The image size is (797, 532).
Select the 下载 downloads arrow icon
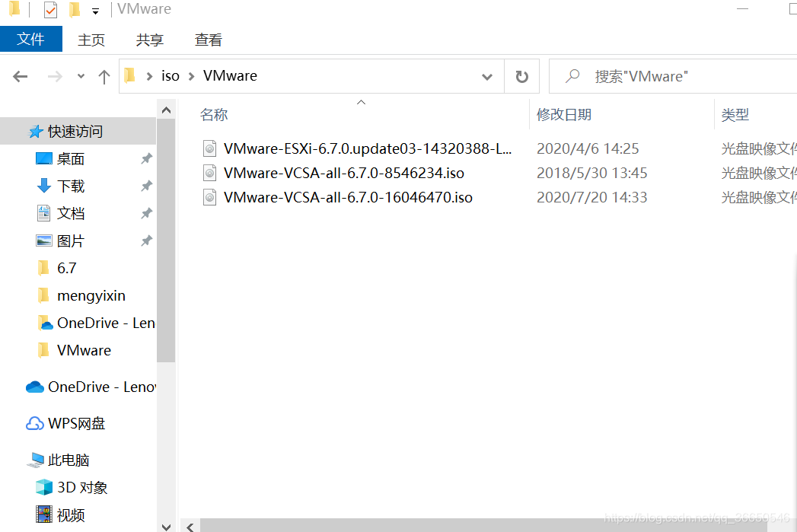click(x=44, y=186)
